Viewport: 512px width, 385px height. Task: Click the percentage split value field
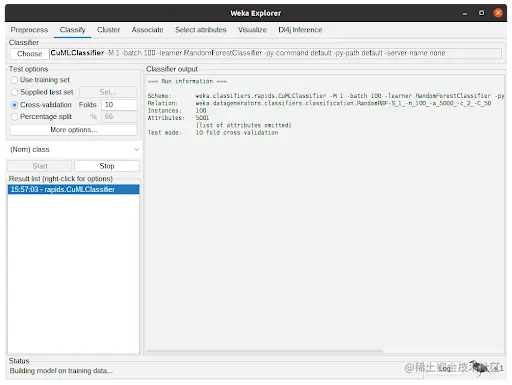(119, 117)
